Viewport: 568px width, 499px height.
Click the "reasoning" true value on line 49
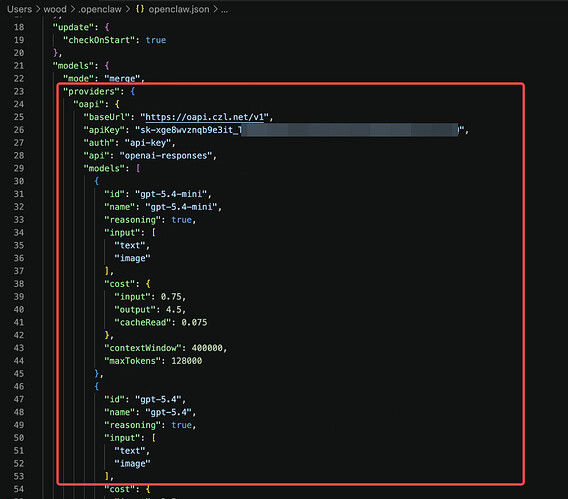[181, 425]
